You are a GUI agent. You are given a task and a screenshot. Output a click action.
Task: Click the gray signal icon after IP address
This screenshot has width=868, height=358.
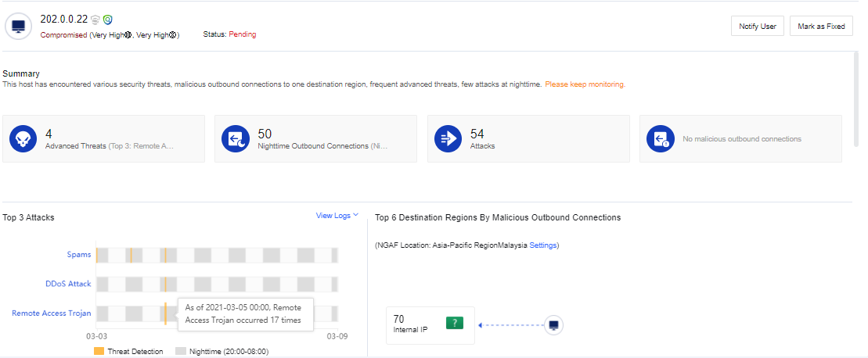(95, 20)
